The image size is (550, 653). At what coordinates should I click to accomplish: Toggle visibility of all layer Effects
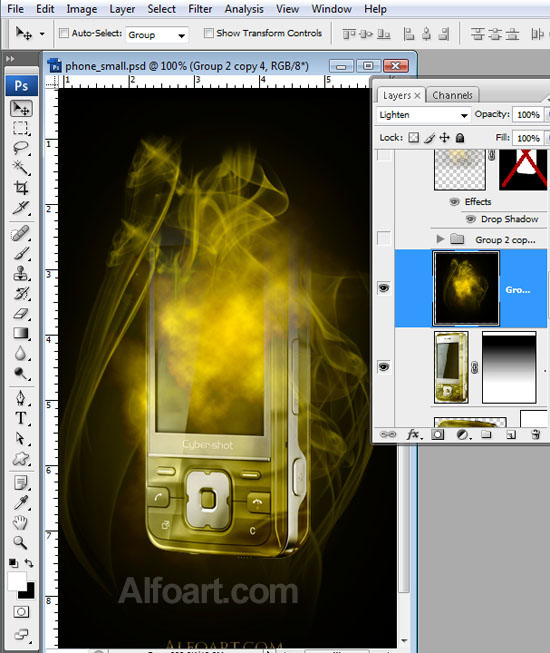click(x=454, y=202)
